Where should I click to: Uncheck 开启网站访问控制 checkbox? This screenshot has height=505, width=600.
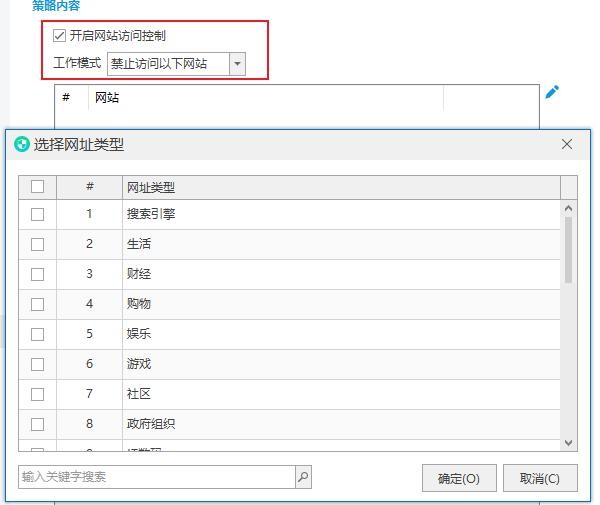pyautogui.click(x=60, y=36)
